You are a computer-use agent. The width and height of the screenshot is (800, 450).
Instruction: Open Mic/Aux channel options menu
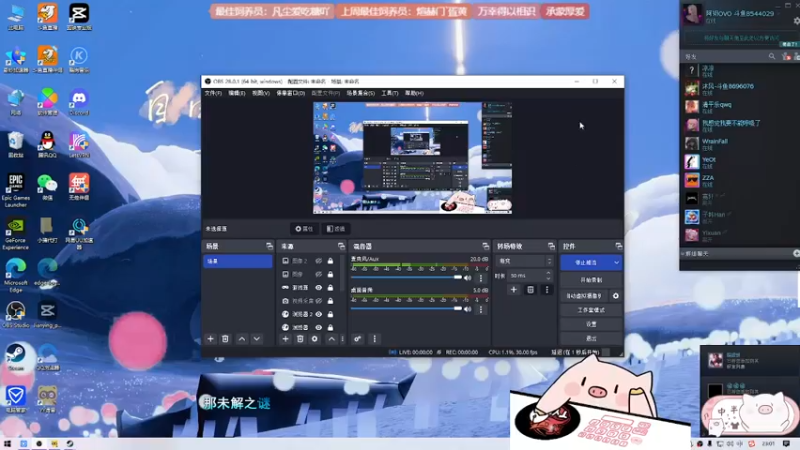tap(481, 278)
